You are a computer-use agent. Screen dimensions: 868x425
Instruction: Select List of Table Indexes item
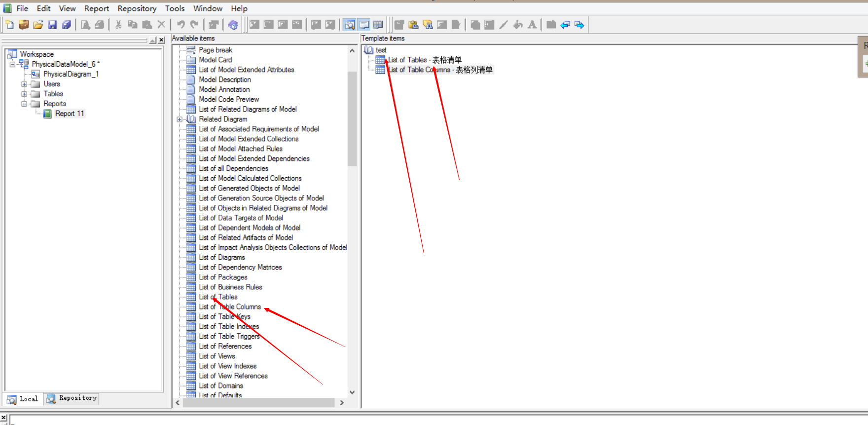coord(229,326)
